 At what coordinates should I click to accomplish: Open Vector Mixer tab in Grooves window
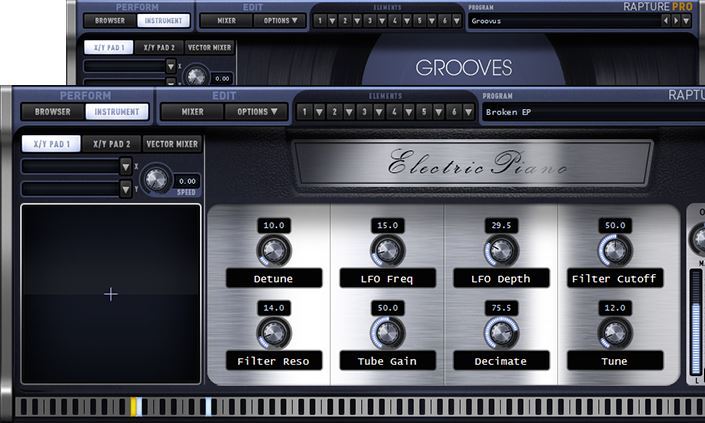point(210,47)
